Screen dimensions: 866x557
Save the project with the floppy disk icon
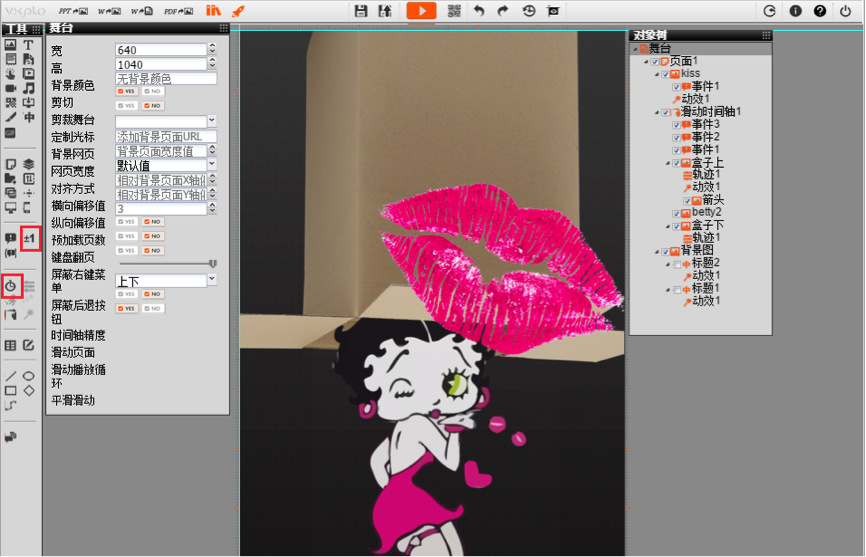[361, 10]
